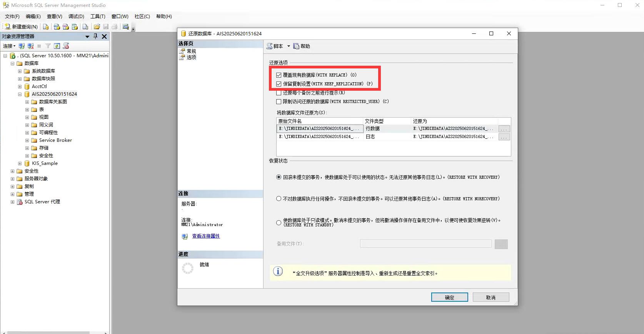Click the Analysis Services DMX Query icon
The image size is (644, 334).
pyautogui.click(x=66, y=27)
